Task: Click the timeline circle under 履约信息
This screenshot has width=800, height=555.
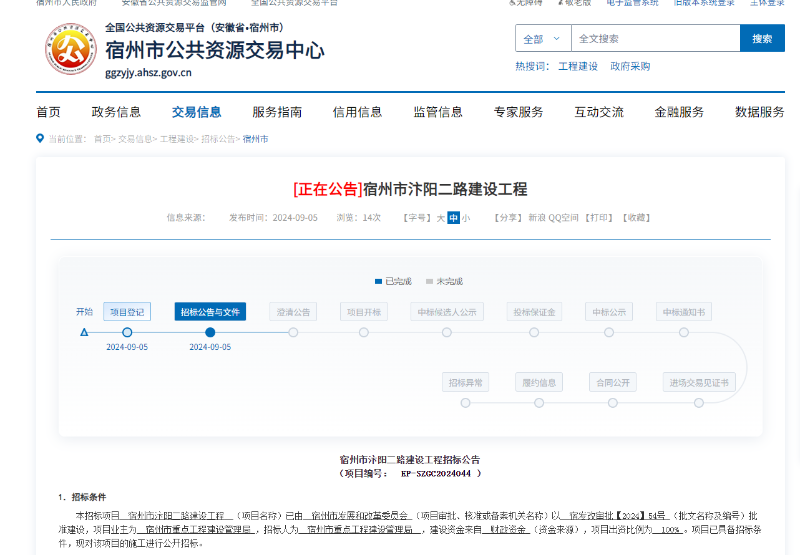Action: [539, 403]
